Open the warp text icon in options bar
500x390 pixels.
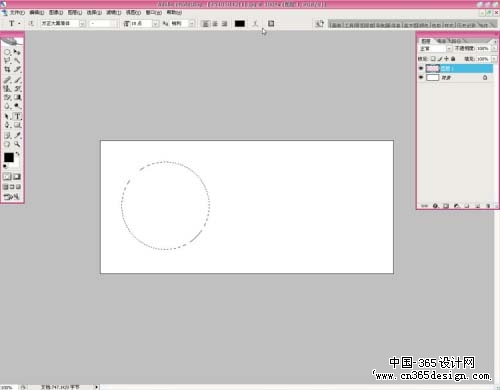pyautogui.click(x=255, y=24)
